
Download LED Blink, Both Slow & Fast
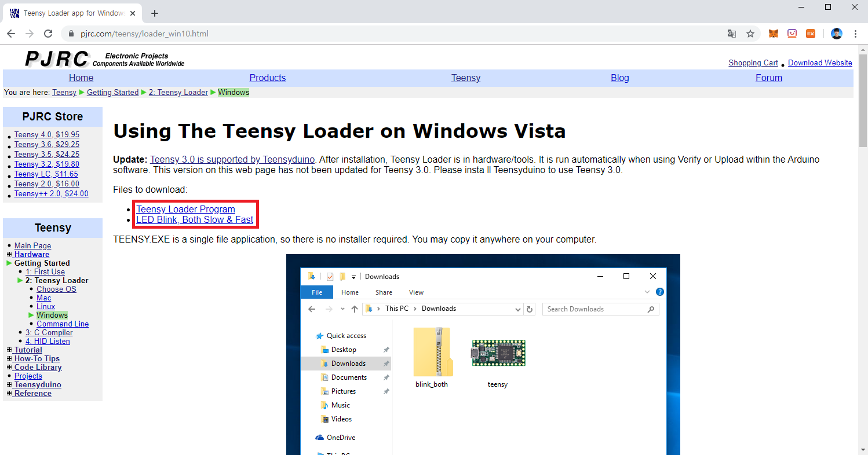click(x=195, y=219)
